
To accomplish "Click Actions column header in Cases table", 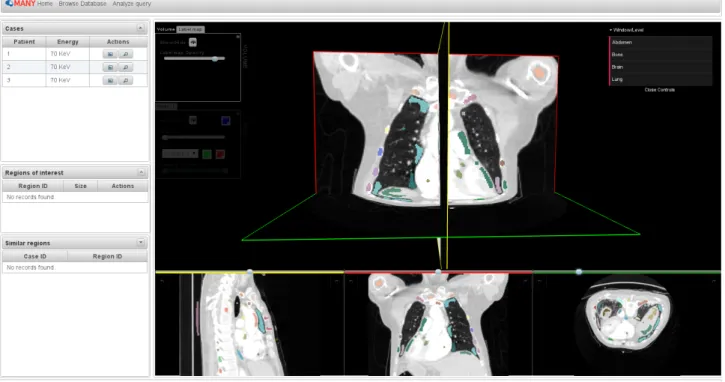I will [118, 42].
